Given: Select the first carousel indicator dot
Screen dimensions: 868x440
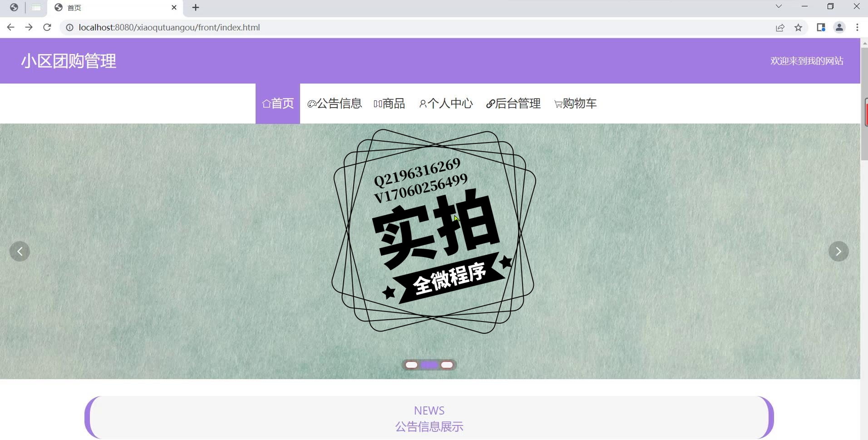Looking at the screenshot, I should click(411, 365).
